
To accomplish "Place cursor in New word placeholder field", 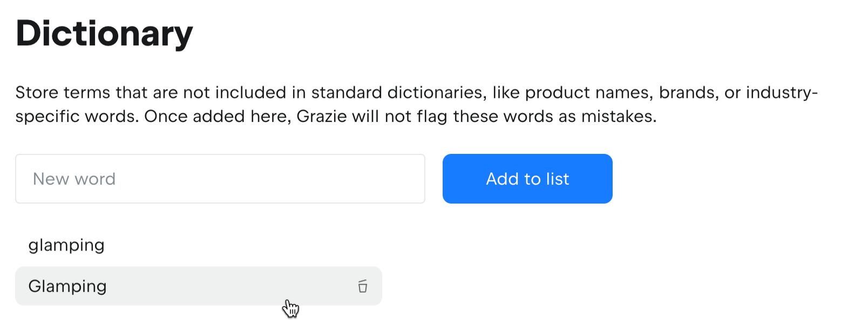I will pos(220,179).
